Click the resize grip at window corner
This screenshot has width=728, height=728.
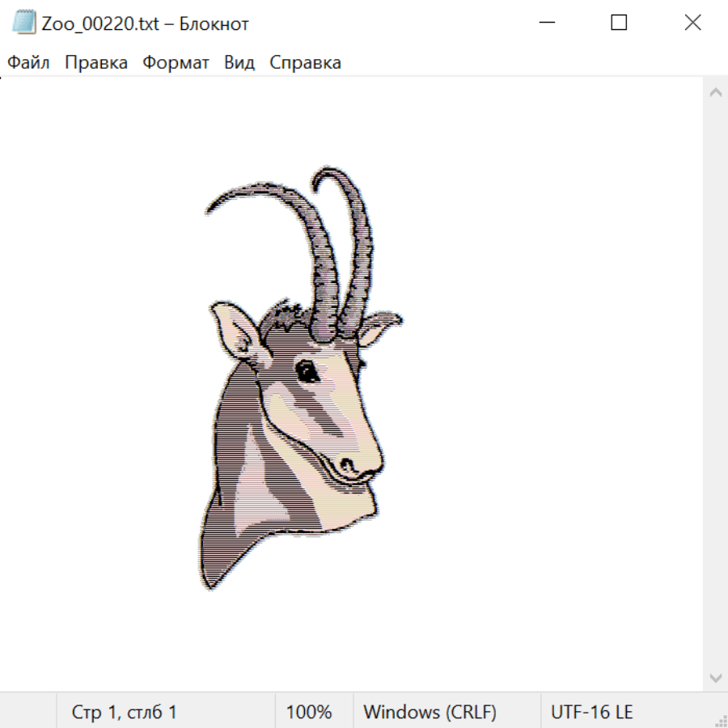point(721,721)
